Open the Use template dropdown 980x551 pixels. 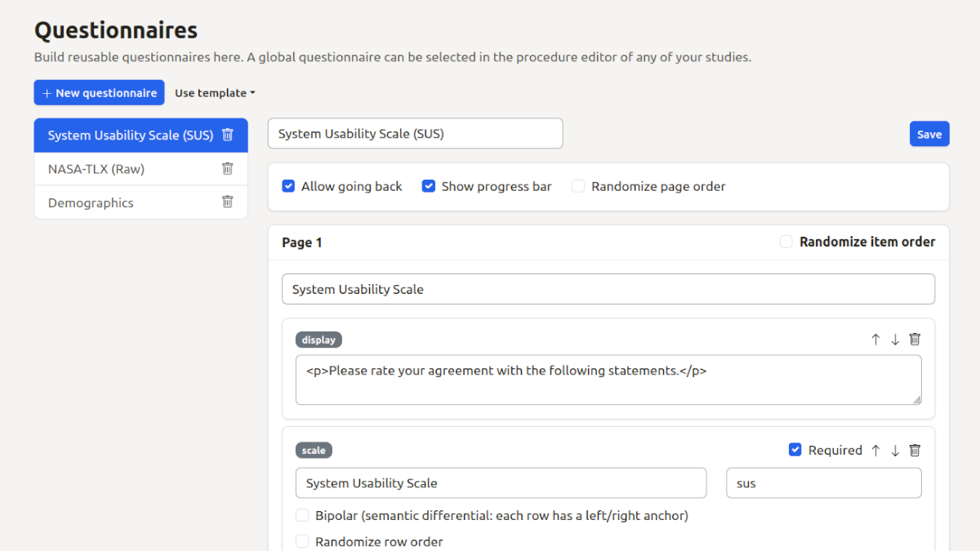215,93
